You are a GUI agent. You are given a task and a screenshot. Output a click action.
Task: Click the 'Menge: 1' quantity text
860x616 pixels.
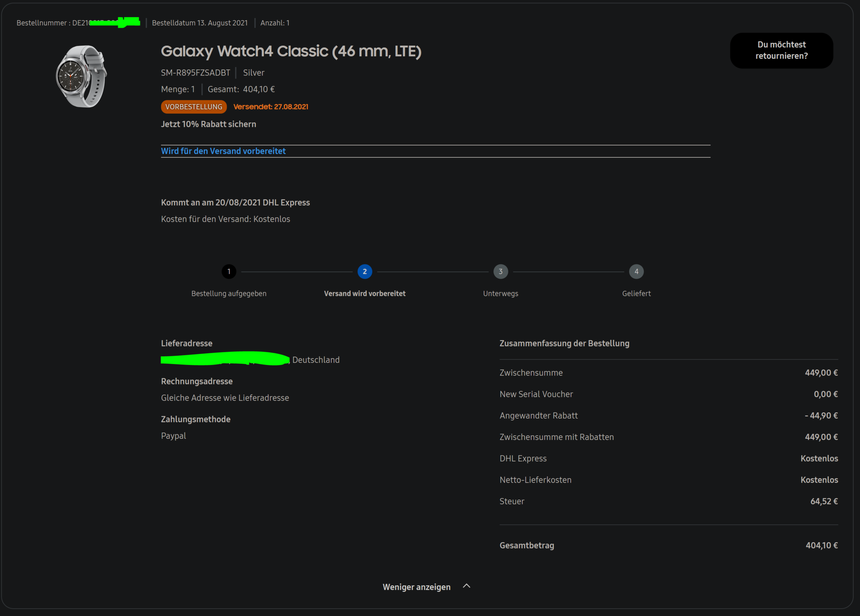(178, 89)
